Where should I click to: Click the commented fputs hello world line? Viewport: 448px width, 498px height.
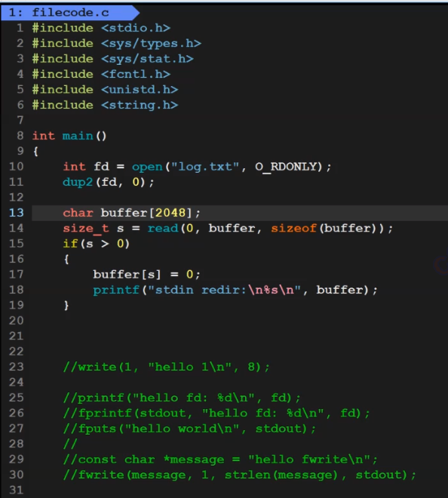pyautogui.click(x=189, y=429)
